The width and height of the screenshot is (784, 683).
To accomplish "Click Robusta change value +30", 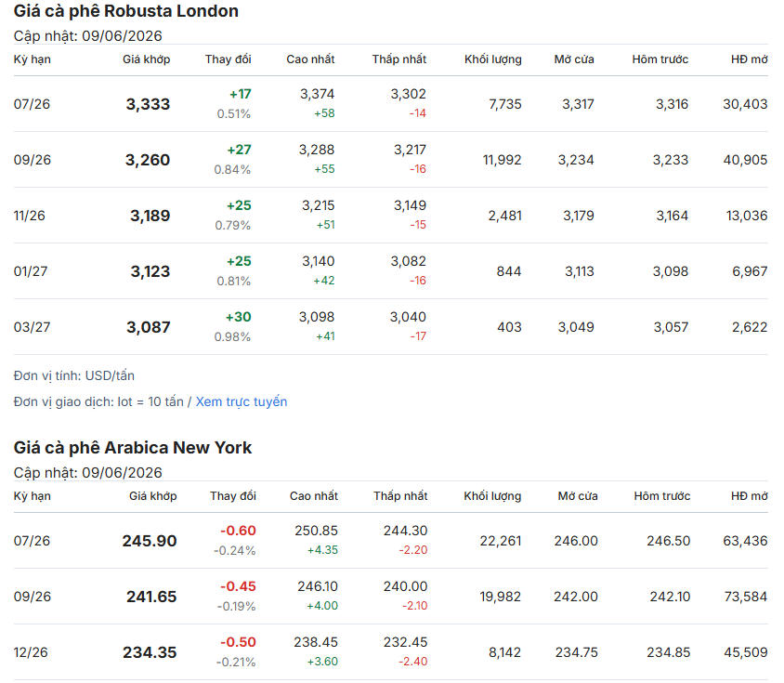I will point(239,317).
